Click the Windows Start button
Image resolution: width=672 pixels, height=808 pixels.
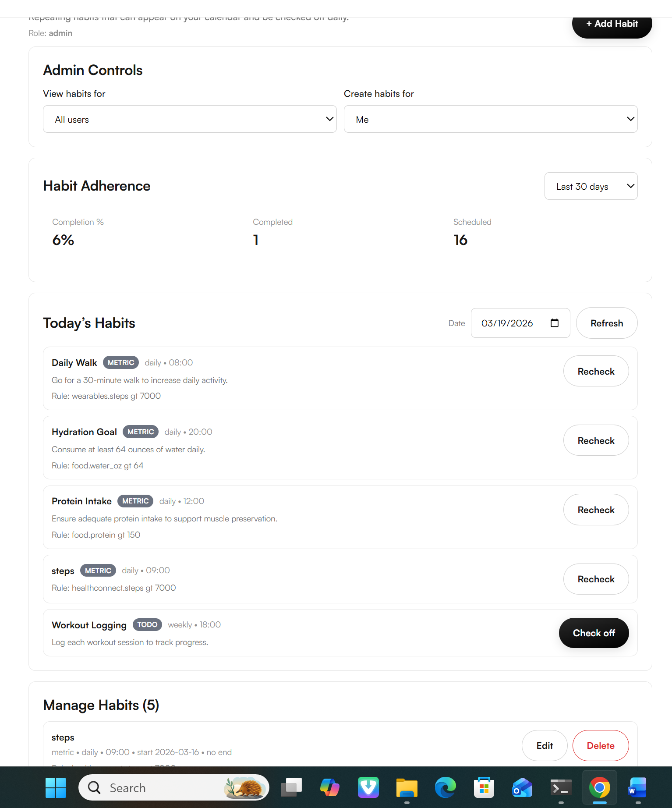56,787
